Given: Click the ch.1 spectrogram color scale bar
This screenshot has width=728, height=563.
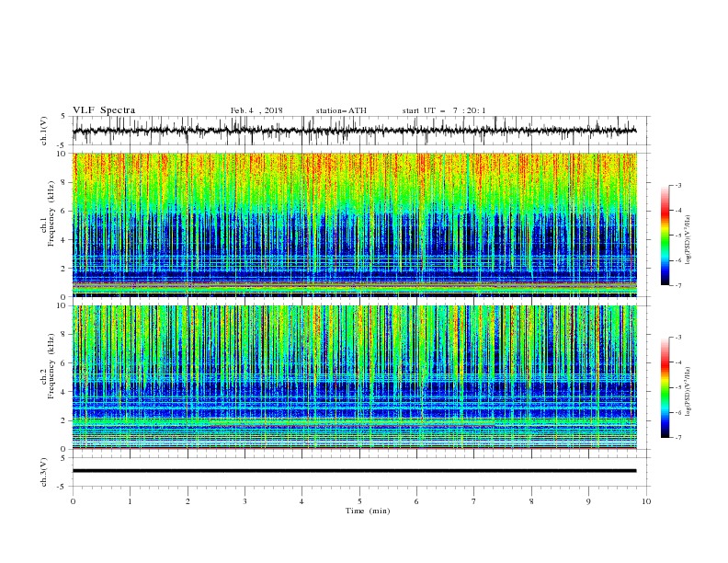Looking at the screenshot, I should [665, 236].
